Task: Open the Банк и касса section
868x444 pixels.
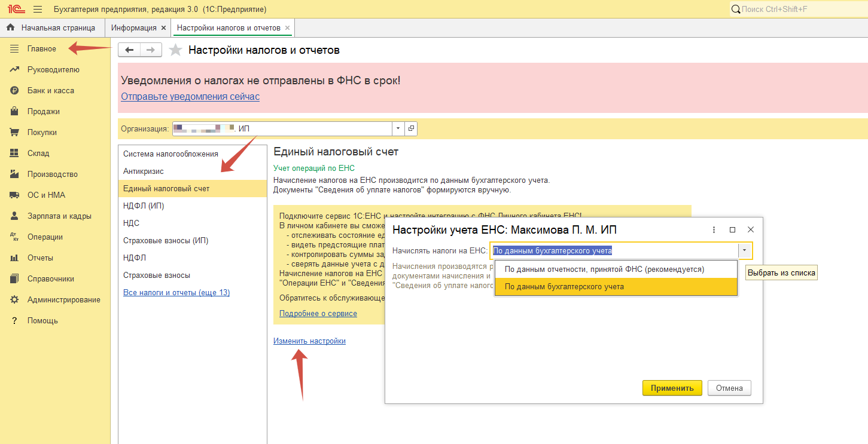Action: tap(55, 90)
